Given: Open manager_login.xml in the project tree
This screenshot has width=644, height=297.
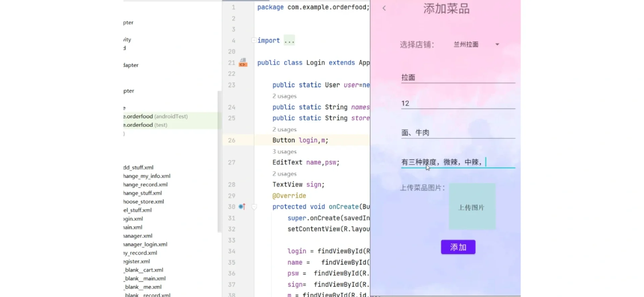Looking at the screenshot, I should point(145,244).
